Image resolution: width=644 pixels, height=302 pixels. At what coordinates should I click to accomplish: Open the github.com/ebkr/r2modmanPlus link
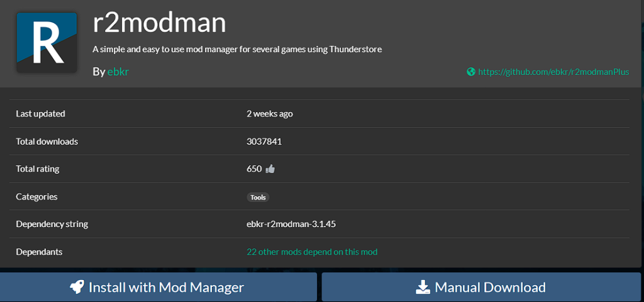pos(553,72)
